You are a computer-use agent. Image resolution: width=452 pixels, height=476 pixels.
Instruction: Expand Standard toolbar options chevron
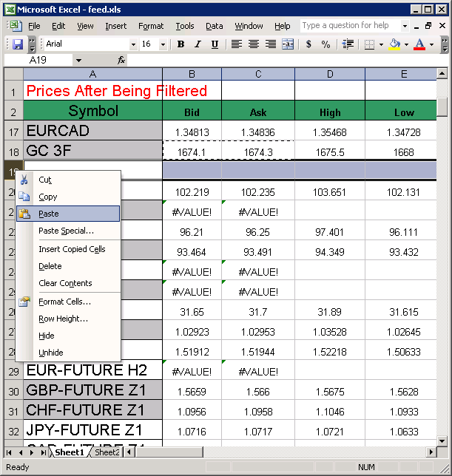point(32,44)
